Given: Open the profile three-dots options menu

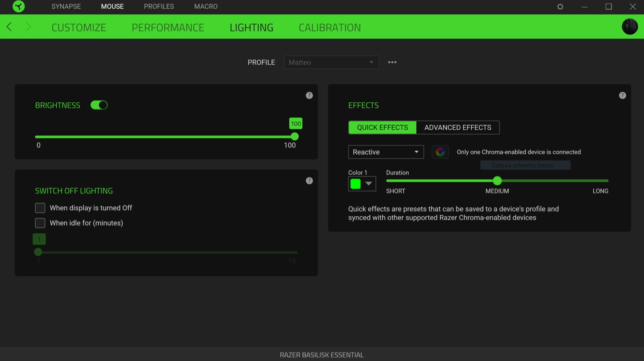Looking at the screenshot, I should point(392,62).
